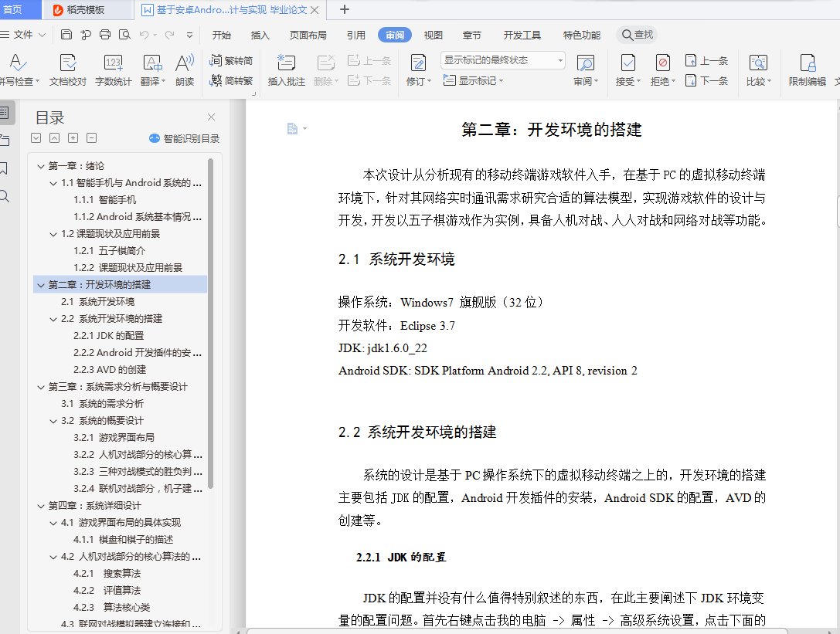The width and height of the screenshot is (840, 634).
Task: Collapse 3.2 系统的概要设计 node
Action: [x=53, y=422]
